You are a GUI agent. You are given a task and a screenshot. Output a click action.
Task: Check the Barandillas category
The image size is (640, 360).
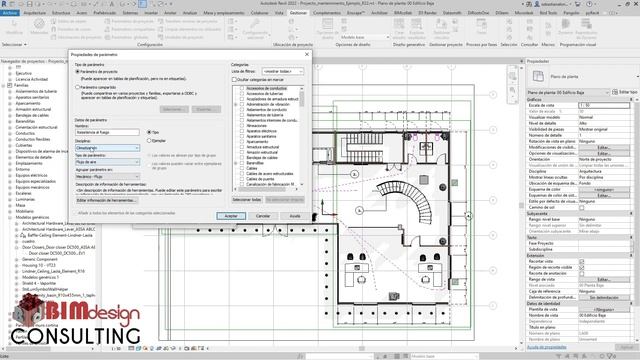click(x=242, y=163)
